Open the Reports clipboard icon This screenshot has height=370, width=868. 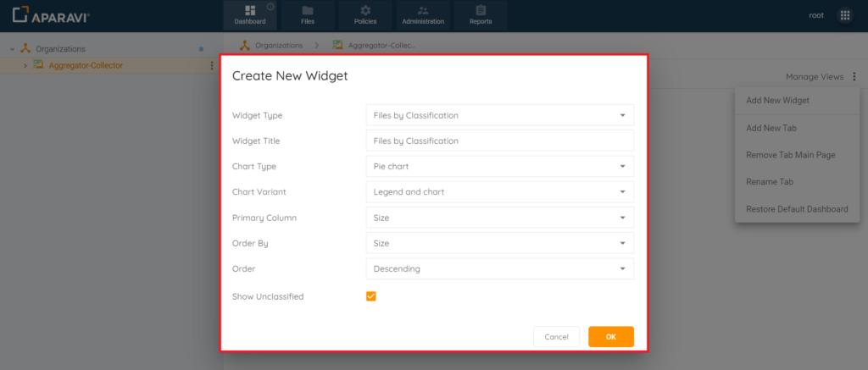point(481,11)
